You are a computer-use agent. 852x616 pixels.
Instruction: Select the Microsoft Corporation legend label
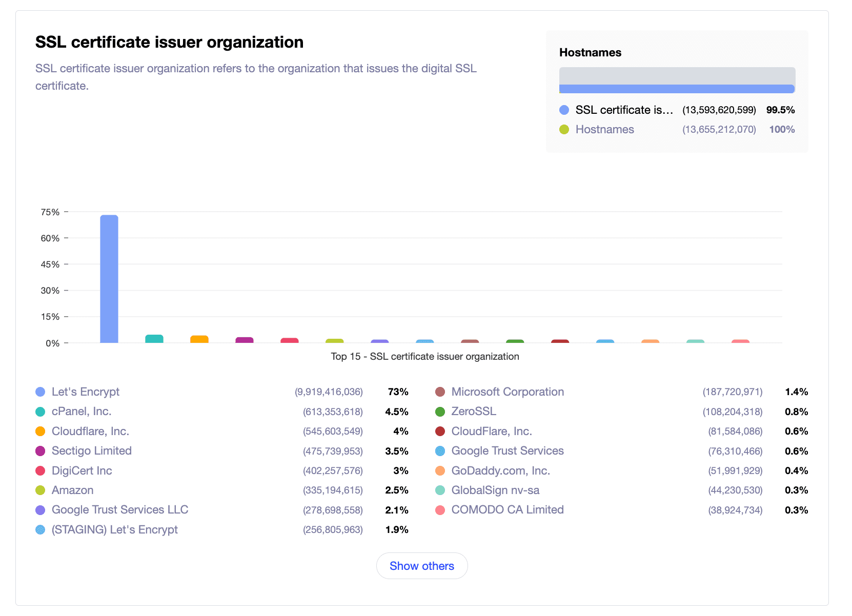(508, 392)
